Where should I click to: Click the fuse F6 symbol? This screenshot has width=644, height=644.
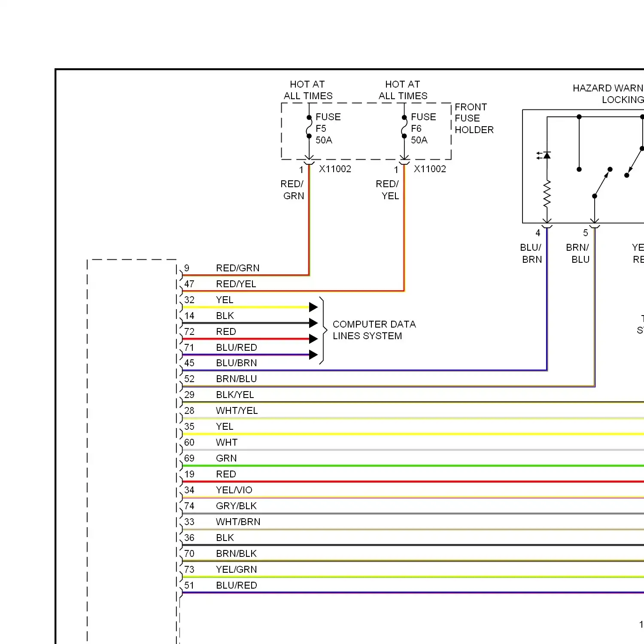[x=404, y=127]
